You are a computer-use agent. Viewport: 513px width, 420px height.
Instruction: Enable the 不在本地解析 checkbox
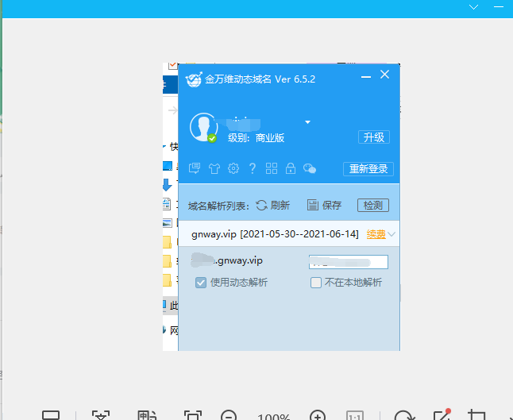point(316,283)
